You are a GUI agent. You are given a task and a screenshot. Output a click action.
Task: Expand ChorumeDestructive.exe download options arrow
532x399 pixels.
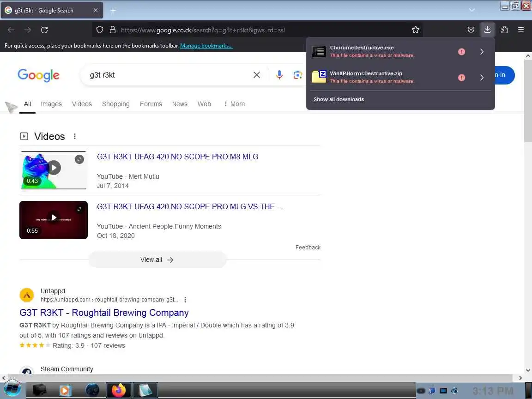482,52
